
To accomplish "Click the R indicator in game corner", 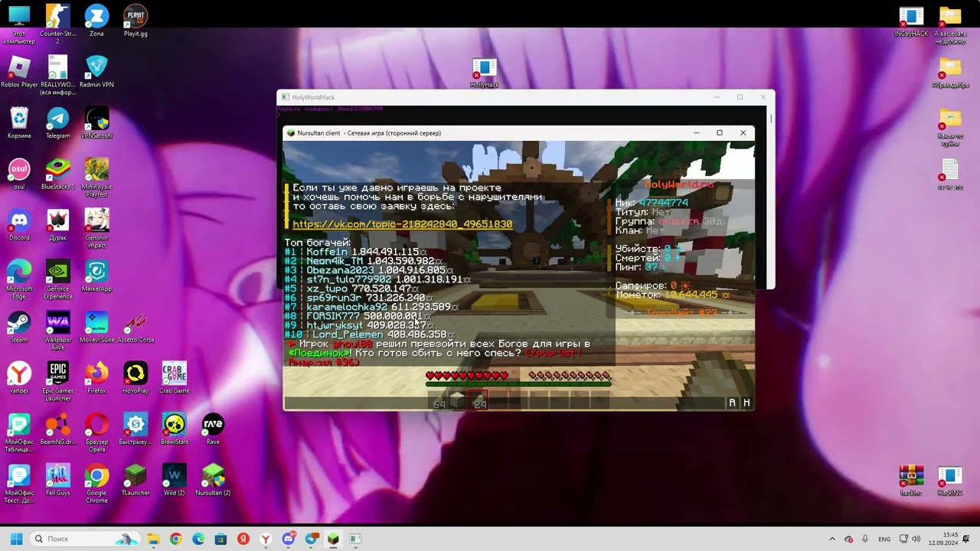I will point(732,403).
